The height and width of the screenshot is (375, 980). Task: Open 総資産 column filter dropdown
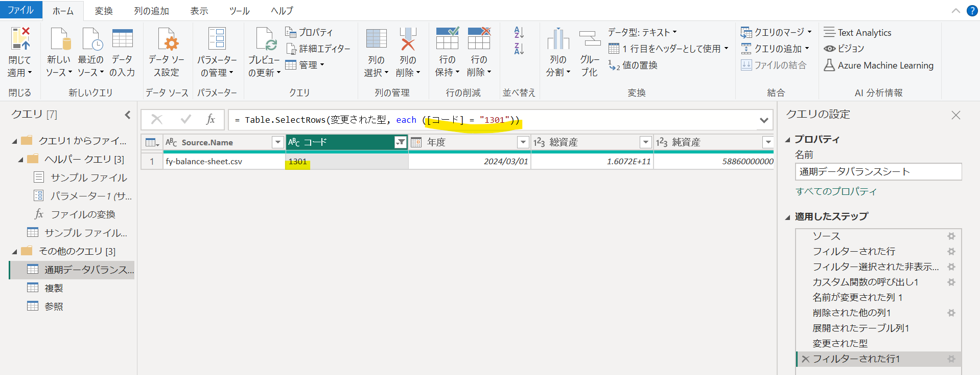(x=646, y=142)
